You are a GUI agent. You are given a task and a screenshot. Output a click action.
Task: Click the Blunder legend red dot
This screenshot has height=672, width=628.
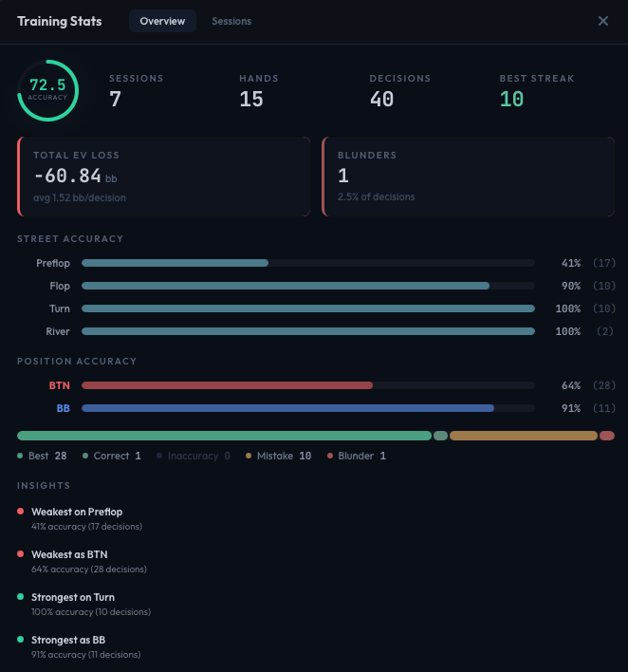click(x=330, y=457)
